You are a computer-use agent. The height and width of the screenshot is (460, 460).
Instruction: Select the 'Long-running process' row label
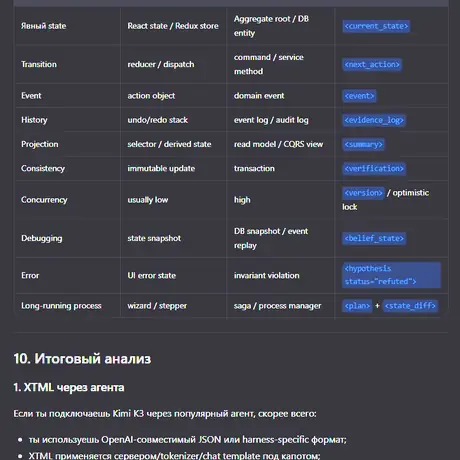(61, 306)
